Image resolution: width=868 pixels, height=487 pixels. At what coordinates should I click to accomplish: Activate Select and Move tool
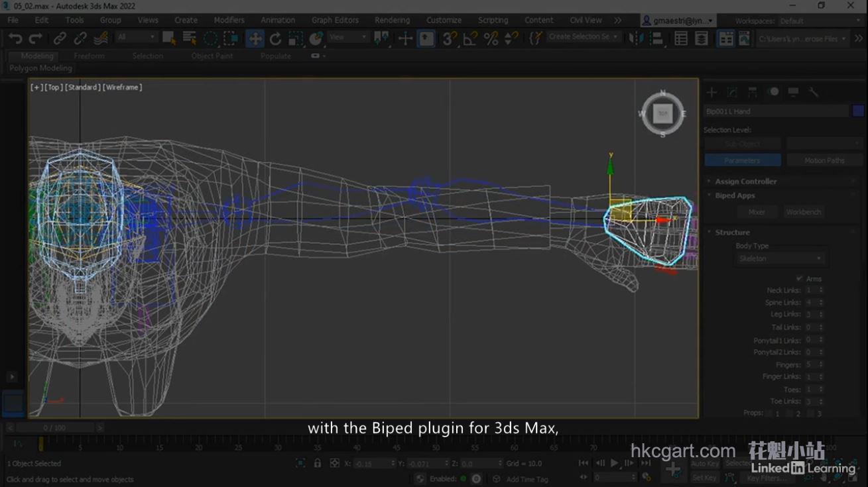[x=255, y=38]
